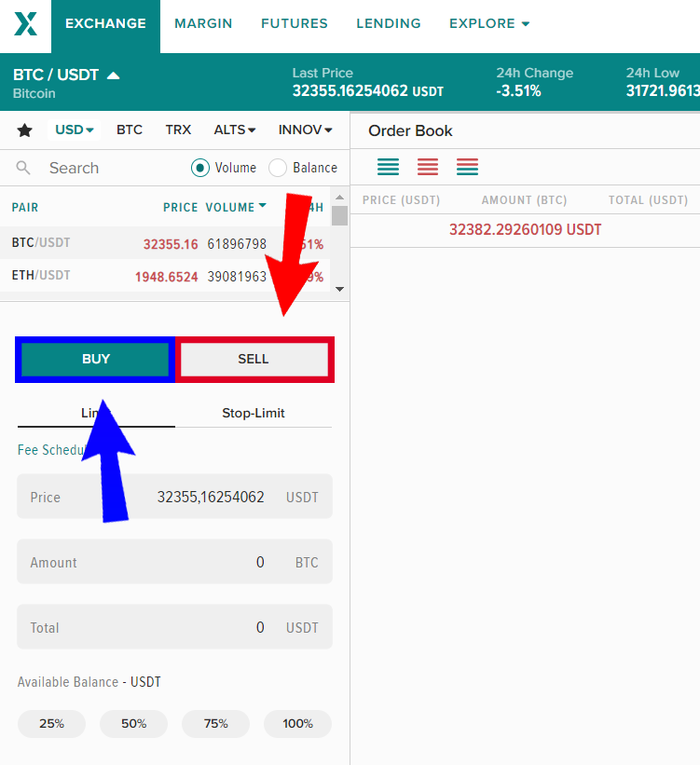Image resolution: width=700 pixels, height=765 pixels.
Task: Set amount to 75% of balance
Action: point(215,723)
